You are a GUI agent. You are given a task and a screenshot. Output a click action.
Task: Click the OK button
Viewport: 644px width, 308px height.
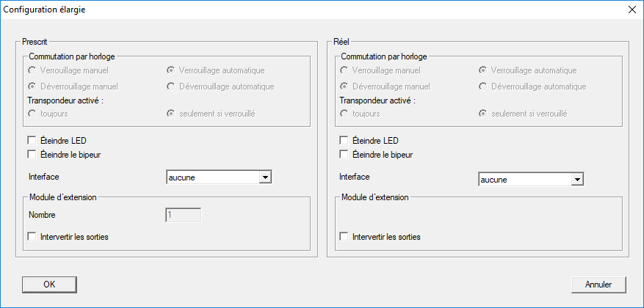click(x=49, y=284)
